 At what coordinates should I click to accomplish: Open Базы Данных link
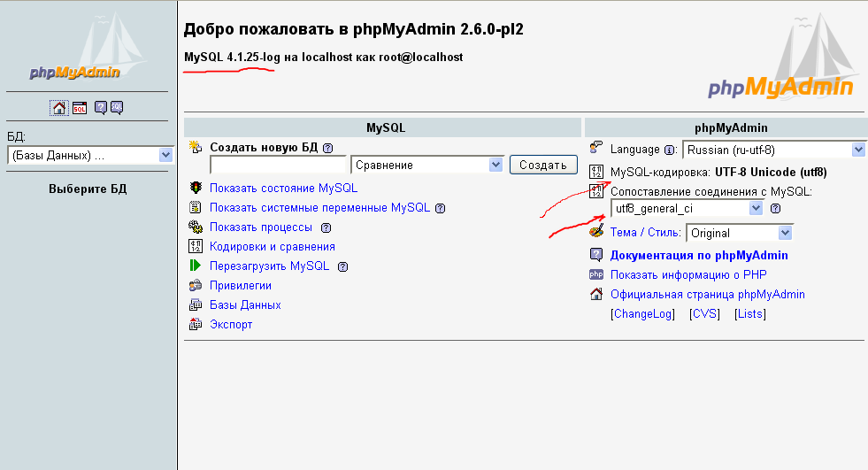pyautogui.click(x=245, y=305)
